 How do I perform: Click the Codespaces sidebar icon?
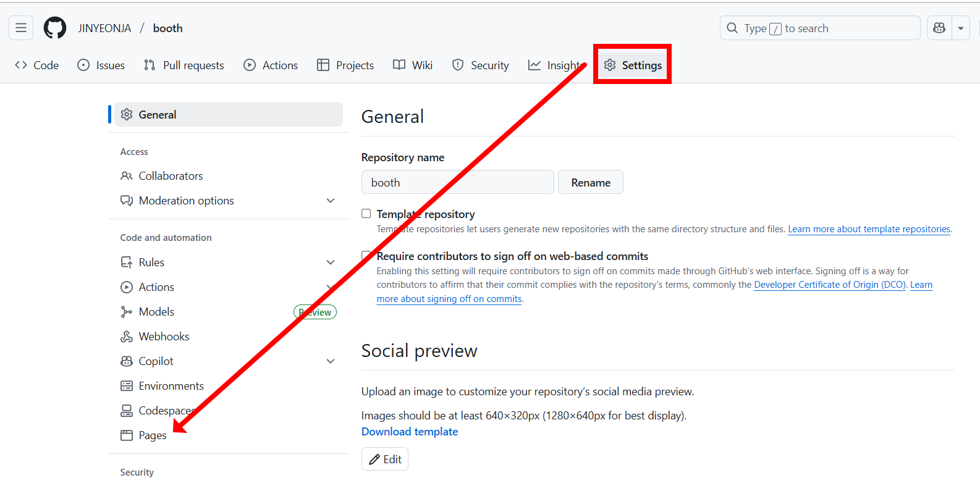[x=127, y=411]
